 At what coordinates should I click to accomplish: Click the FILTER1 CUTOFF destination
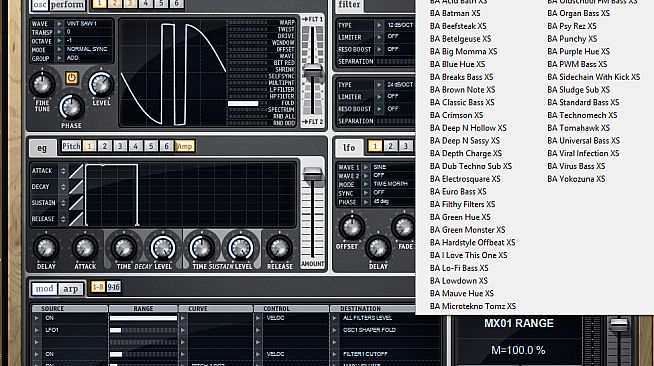365,354
